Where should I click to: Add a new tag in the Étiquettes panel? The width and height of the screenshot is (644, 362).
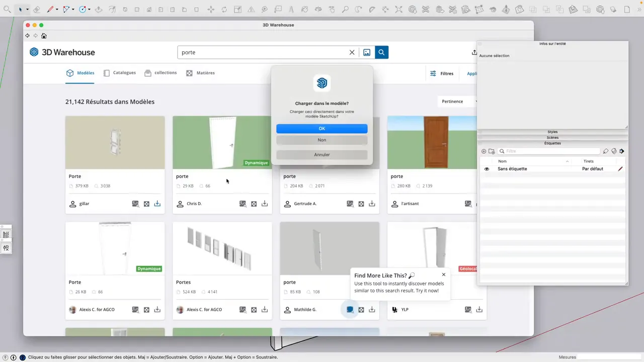[484, 151]
